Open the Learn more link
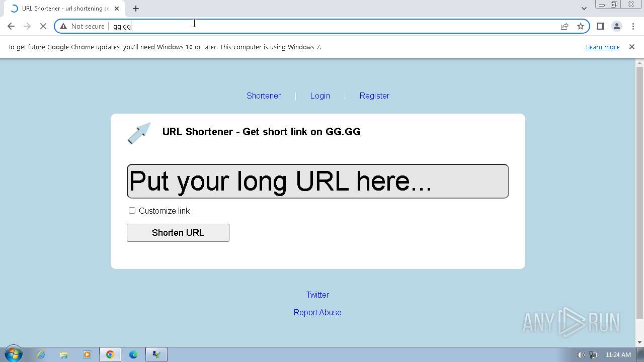644x362 pixels. 603,47
